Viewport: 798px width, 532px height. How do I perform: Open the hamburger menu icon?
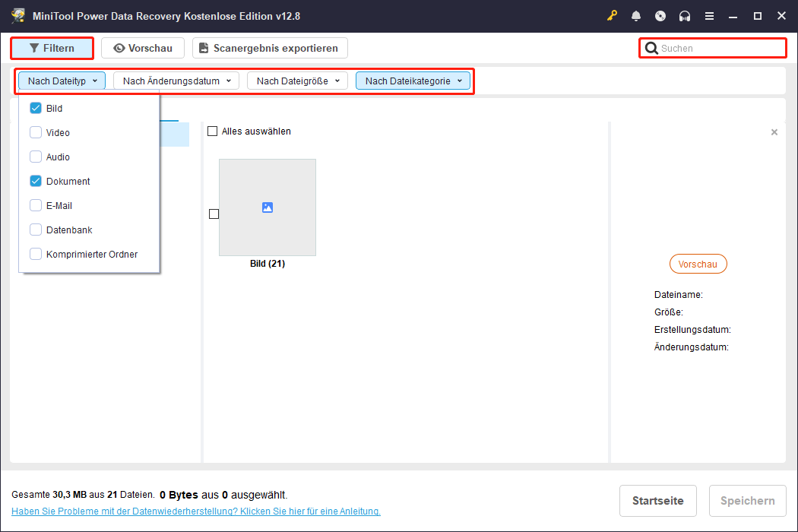point(709,16)
